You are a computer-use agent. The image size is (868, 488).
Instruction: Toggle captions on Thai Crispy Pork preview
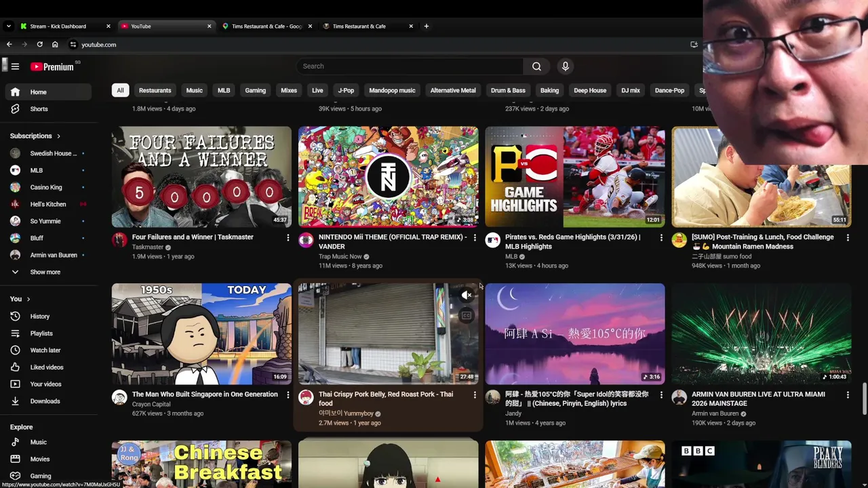(467, 315)
